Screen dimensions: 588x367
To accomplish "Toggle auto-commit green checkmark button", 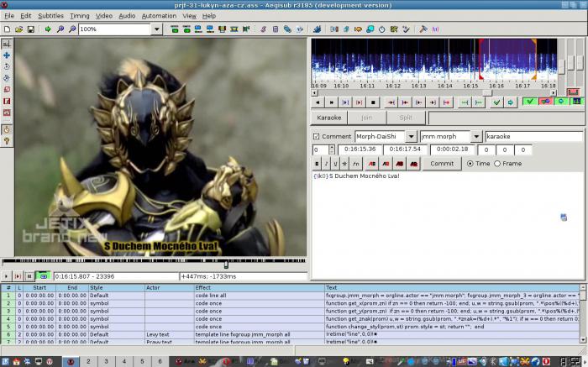I will coord(530,102).
